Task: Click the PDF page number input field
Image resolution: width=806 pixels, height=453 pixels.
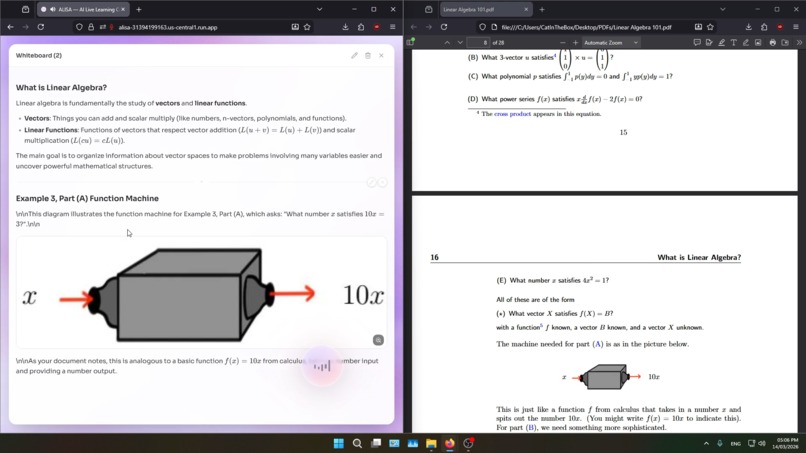Action: coord(479,43)
